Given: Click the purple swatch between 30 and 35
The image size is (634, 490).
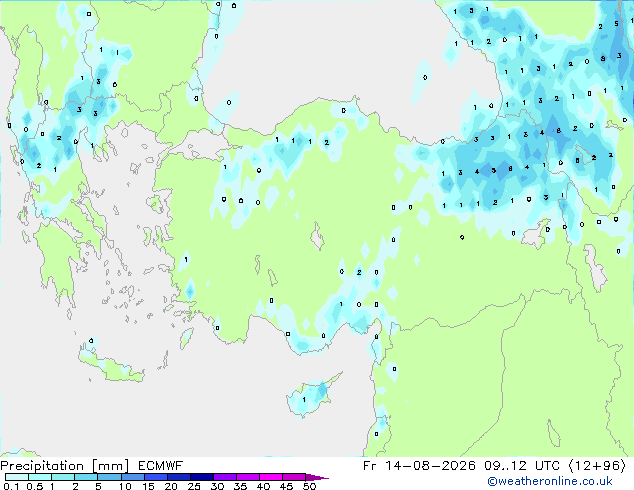Looking at the screenshot, I should click(224, 477).
